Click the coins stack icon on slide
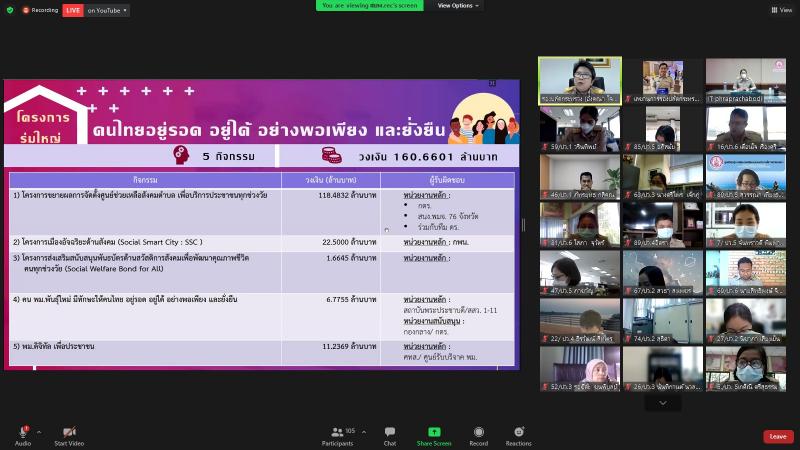Image resolution: width=800 pixels, height=450 pixels. [x=331, y=155]
